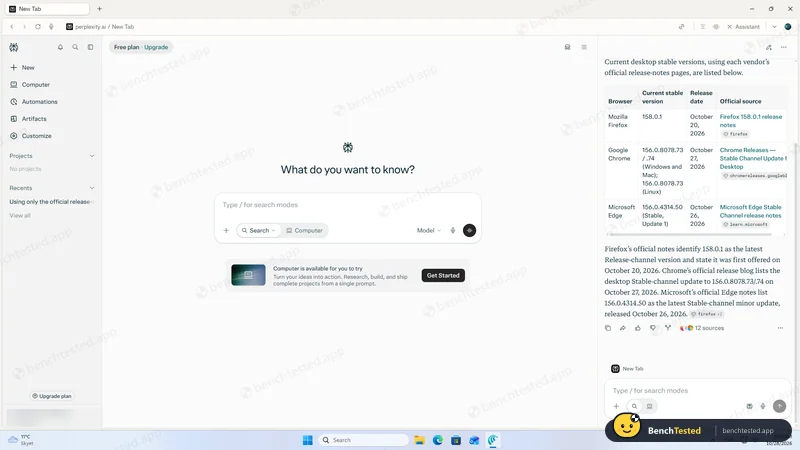Select search mode toggle in Assistant input
The height and width of the screenshot is (450, 800).
(634, 406)
